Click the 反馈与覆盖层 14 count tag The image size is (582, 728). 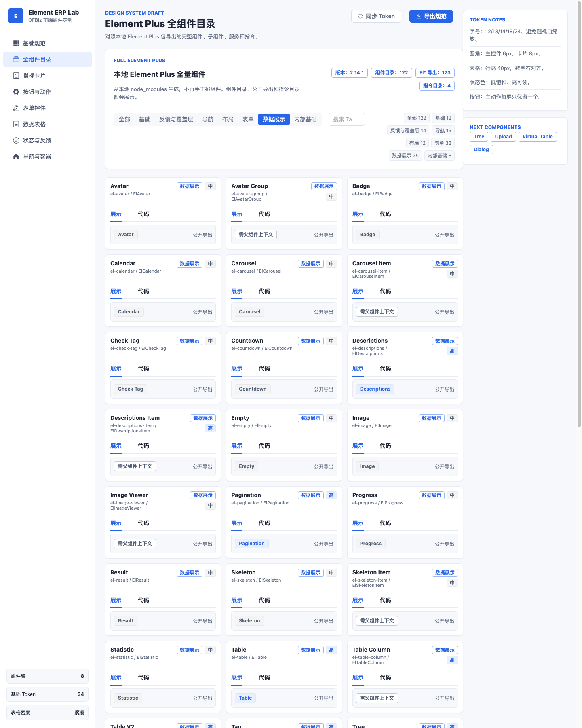pos(408,131)
